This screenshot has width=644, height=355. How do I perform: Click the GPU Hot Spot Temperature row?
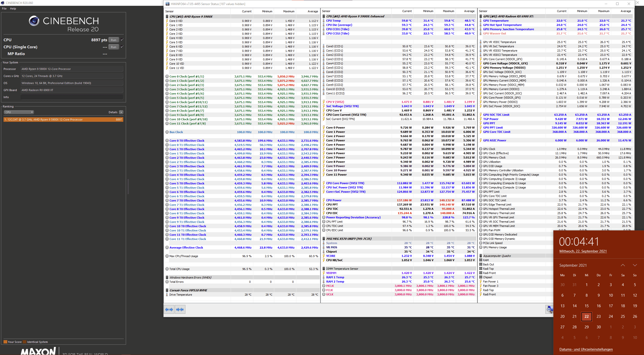556,25
